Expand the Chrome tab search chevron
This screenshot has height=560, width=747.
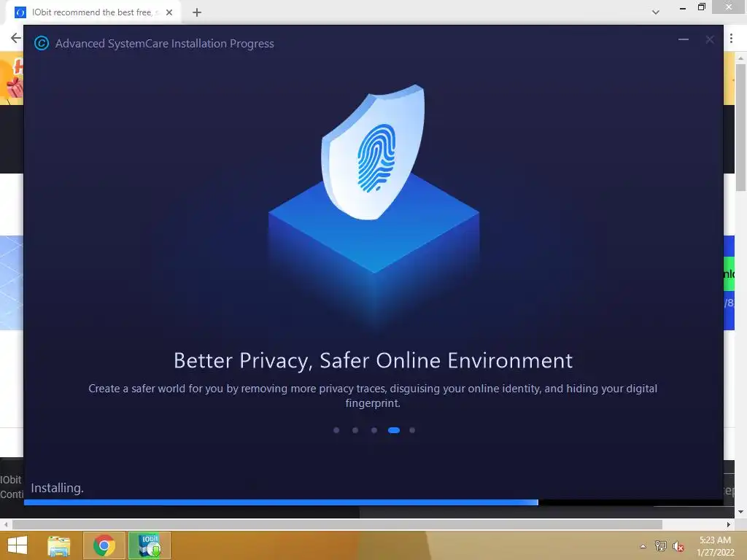tap(656, 12)
